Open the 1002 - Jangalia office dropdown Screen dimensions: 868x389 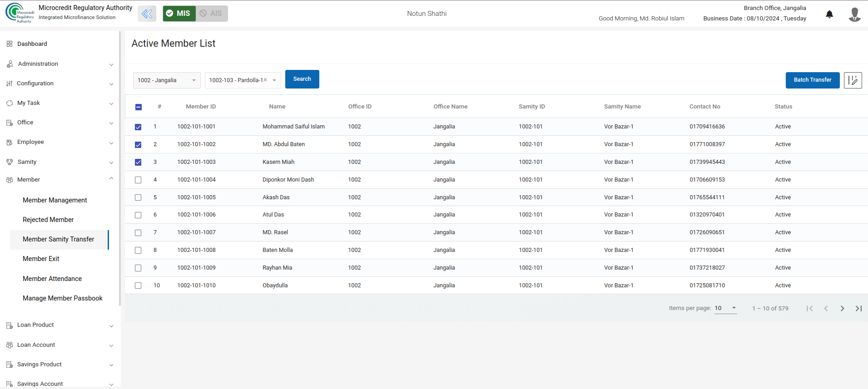[167, 80]
